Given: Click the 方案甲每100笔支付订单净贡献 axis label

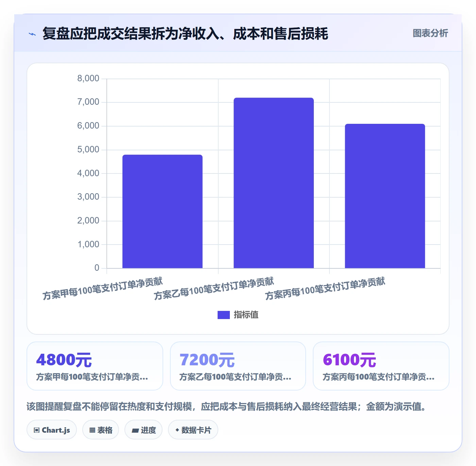Looking at the screenshot, I should (x=103, y=288).
